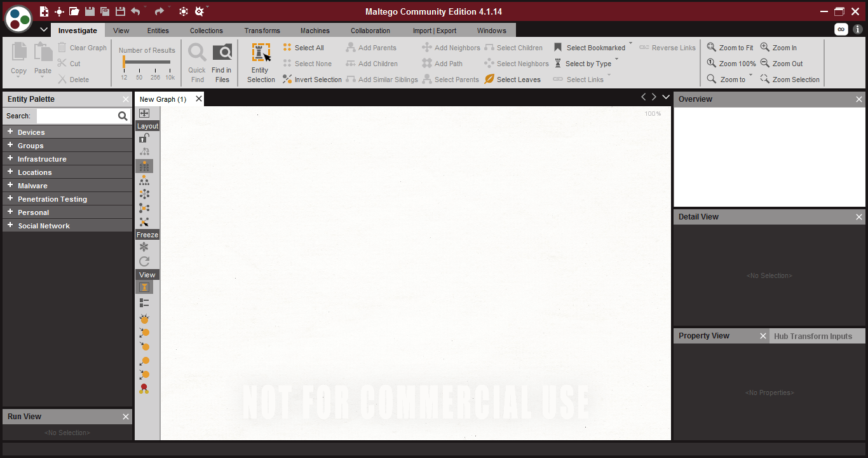Switch to the list view icon
The width and height of the screenshot is (868, 458).
point(144,303)
